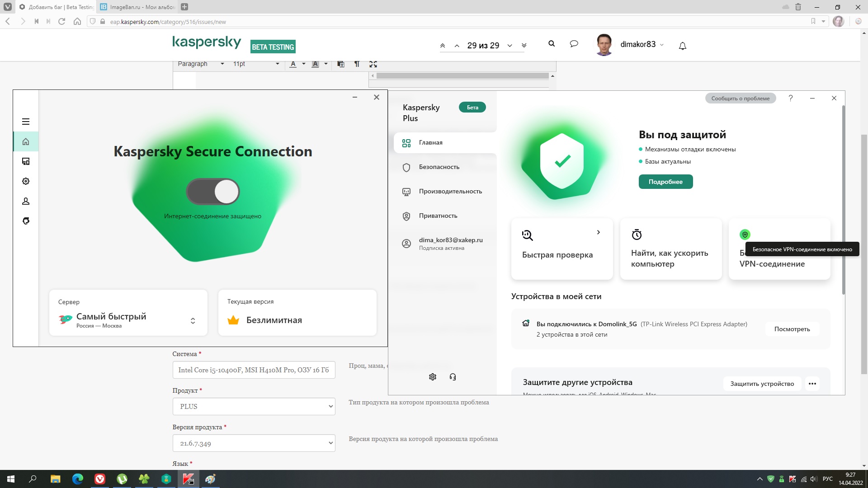The height and width of the screenshot is (488, 868).
Task: Click the background highlight color A button
Action: coord(316,64)
